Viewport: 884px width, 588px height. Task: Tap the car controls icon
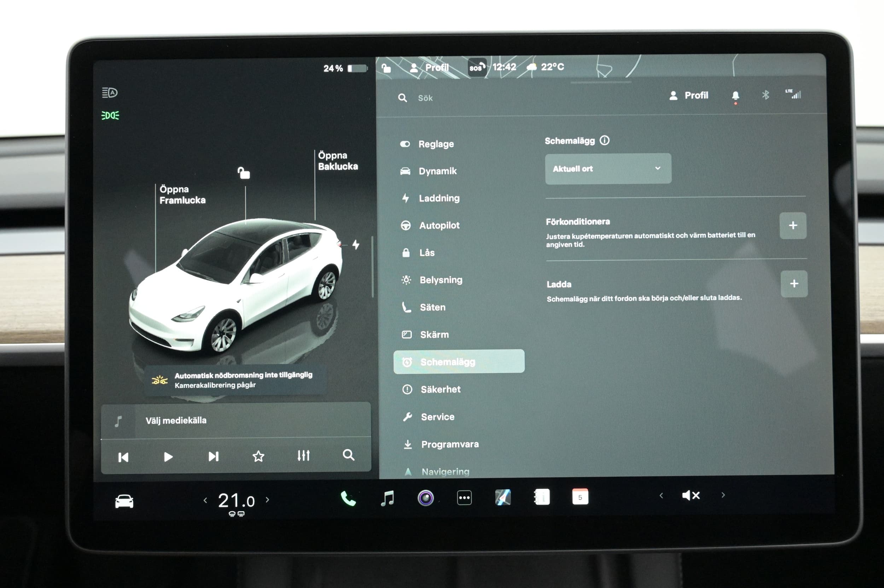pyautogui.click(x=124, y=501)
